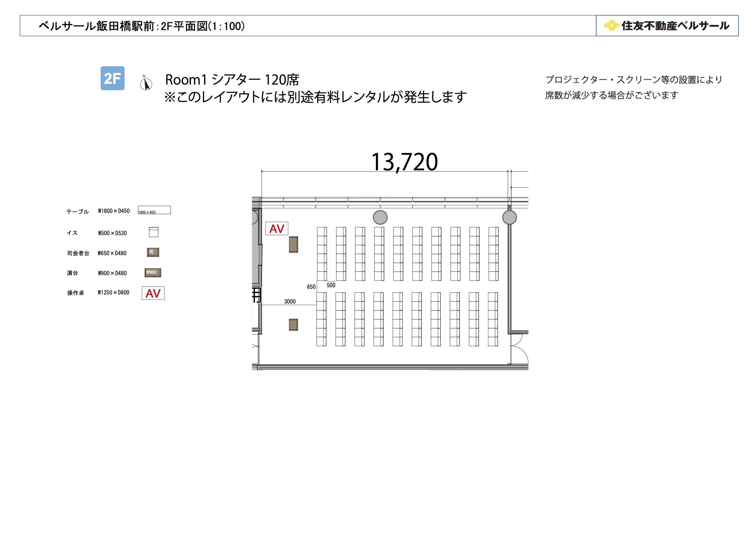Viewport: 756px width, 534px height.
Task: Click the テーブル legend label
Action: (77, 211)
